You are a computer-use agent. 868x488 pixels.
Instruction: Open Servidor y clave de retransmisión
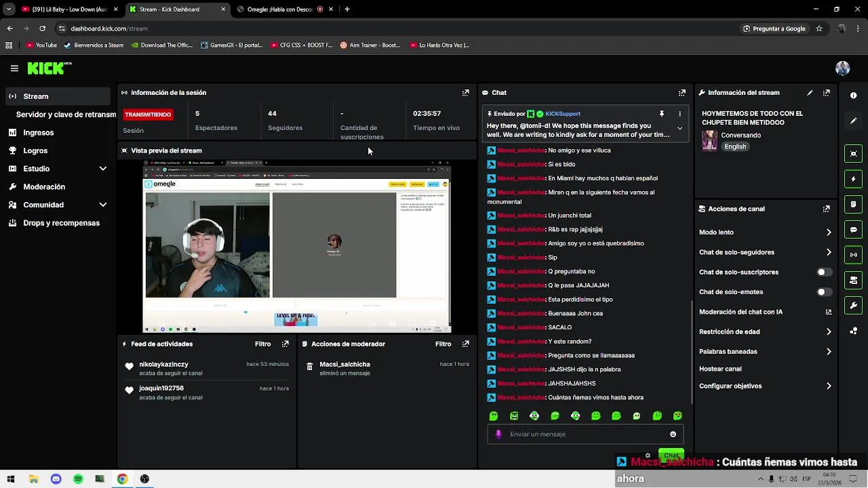tap(66, 115)
